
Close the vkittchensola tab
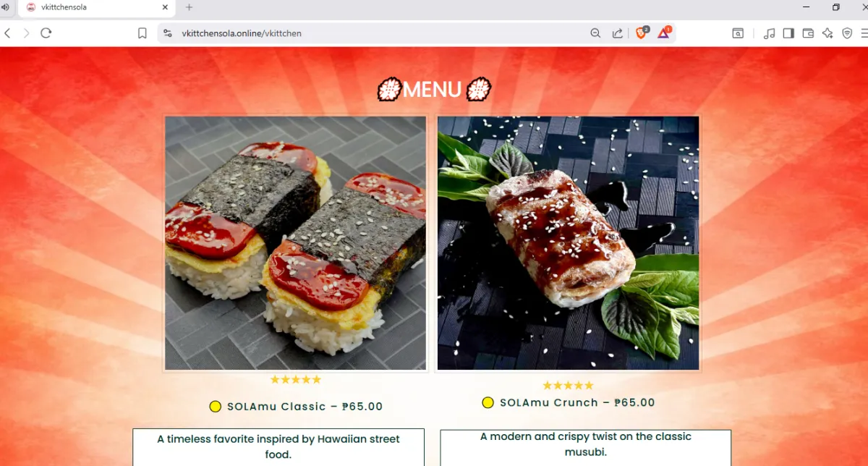(165, 7)
